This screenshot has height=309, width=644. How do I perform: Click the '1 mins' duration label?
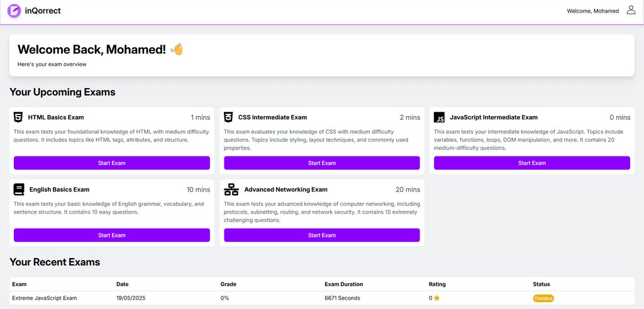point(201,117)
